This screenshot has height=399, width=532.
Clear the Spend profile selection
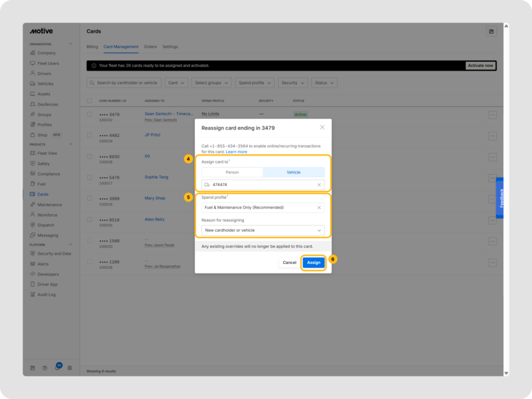click(319, 207)
